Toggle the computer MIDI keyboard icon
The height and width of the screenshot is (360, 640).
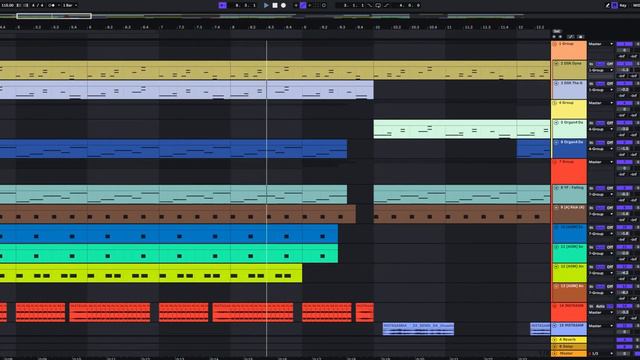point(615,5)
